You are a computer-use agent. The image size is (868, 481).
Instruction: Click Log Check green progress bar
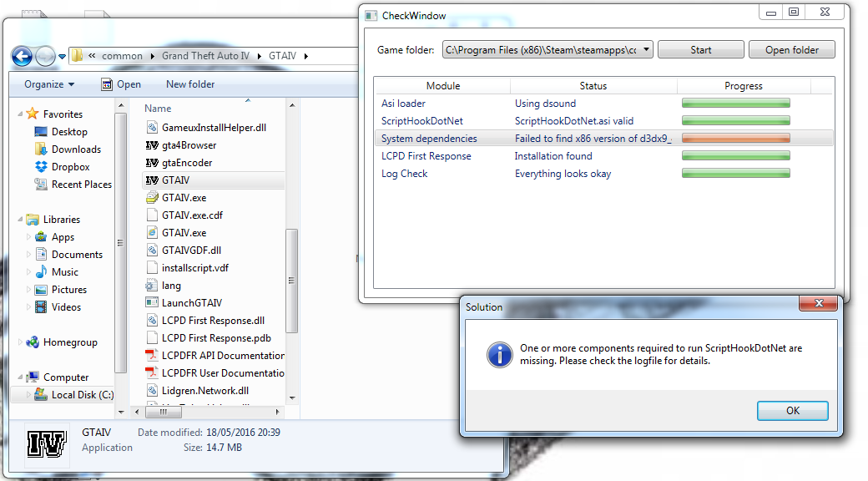pos(735,174)
